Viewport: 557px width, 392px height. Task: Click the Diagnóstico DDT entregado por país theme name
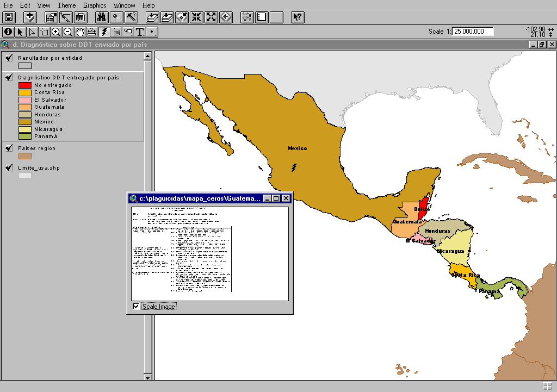click(x=69, y=77)
